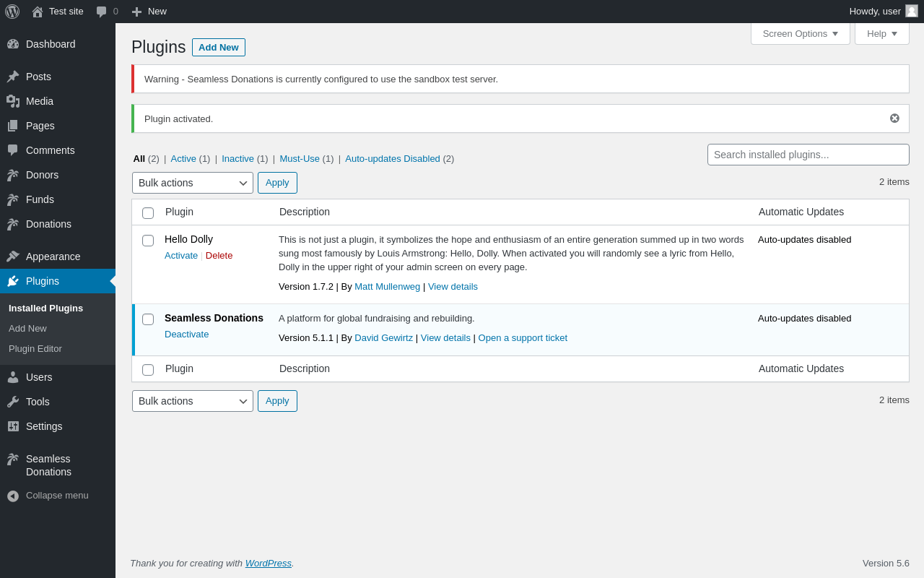Image resolution: width=924 pixels, height=578 pixels.
Task: Click the Settings sliders icon
Action: coord(13,426)
